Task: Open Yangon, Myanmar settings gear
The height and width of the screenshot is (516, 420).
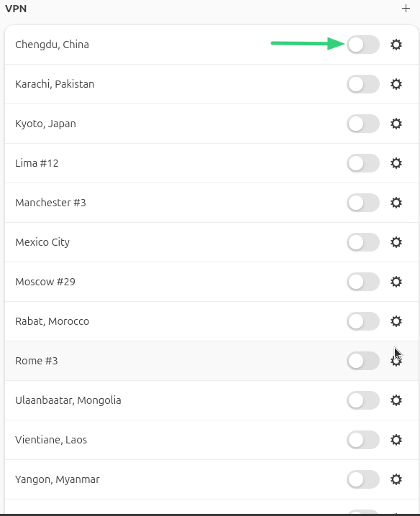Action: coord(396,479)
